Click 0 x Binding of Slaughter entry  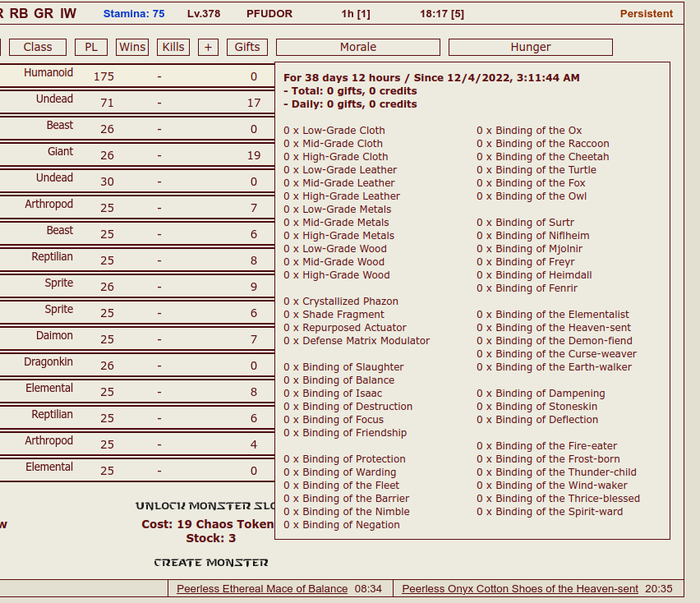343,367
